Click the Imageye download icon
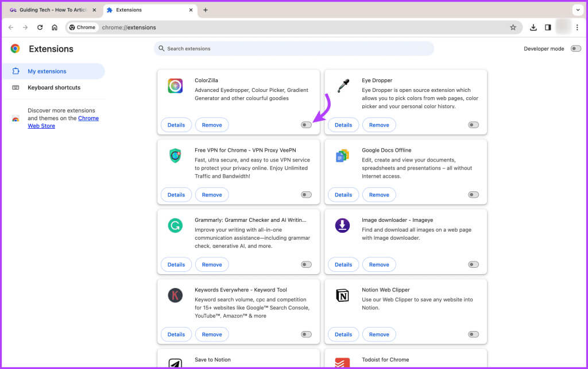 pyautogui.click(x=342, y=225)
